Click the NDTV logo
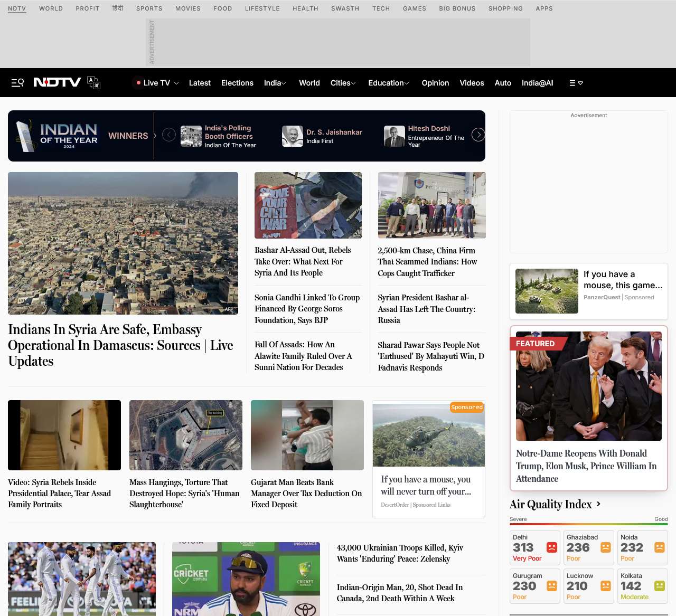Image resolution: width=676 pixels, height=616 pixels. tap(57, 82)
